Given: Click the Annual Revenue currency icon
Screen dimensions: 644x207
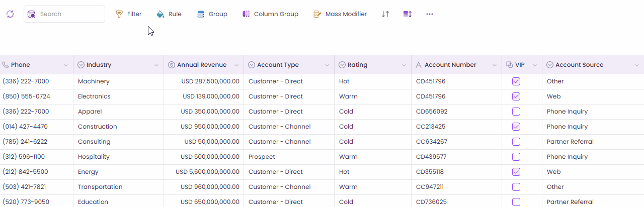Looking at the screenshot, I should [172, 65].
